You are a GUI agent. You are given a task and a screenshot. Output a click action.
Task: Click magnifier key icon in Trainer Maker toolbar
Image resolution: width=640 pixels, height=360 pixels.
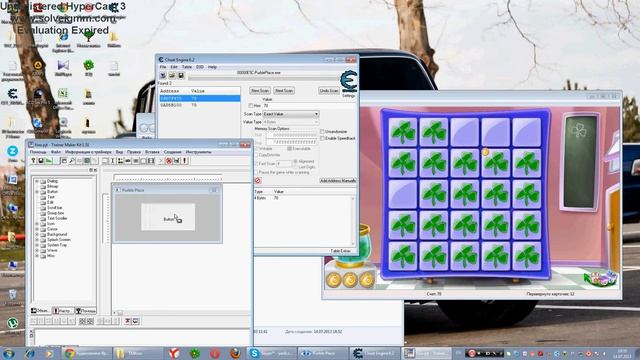pyautogui.click(x=72, y=161)
